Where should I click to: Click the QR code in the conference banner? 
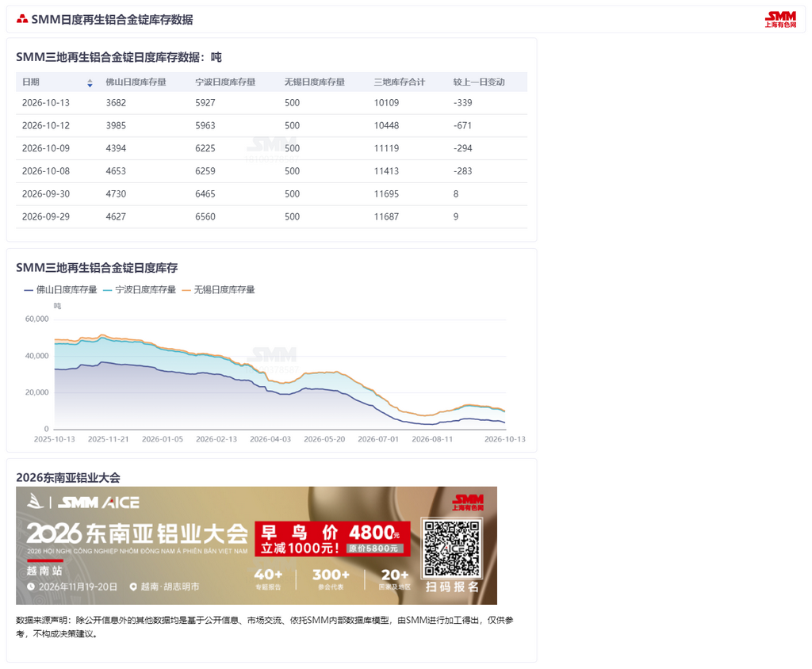[452, 548]
